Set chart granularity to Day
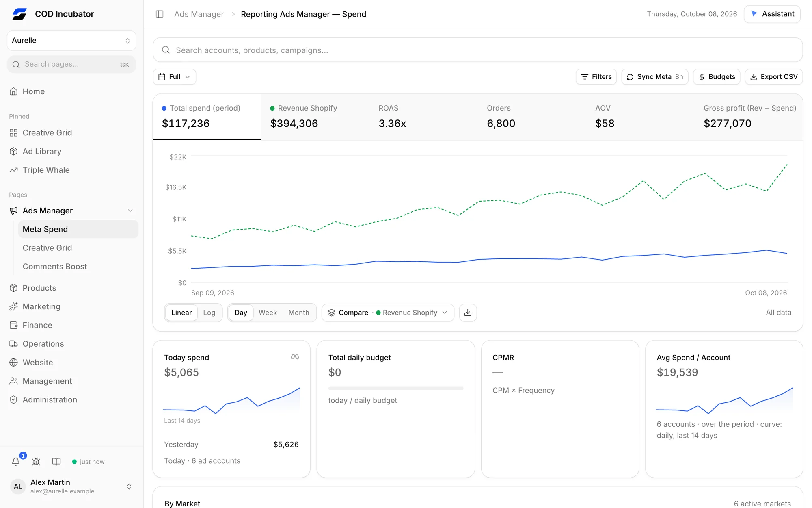812x508 pixels. click(241, 313)
